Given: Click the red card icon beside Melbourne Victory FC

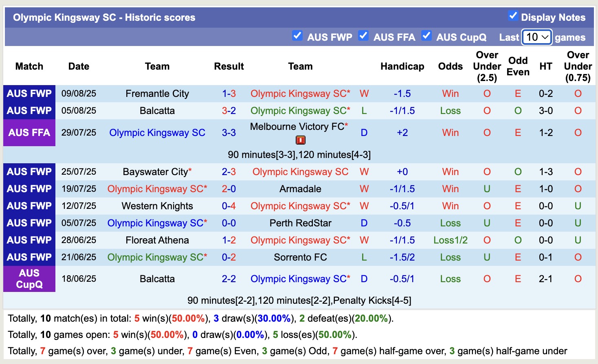Looking at the screenshot, I should click(x=301, y=140).
